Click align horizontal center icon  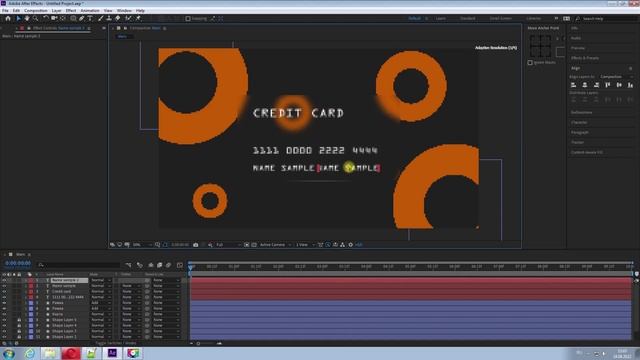585,85
